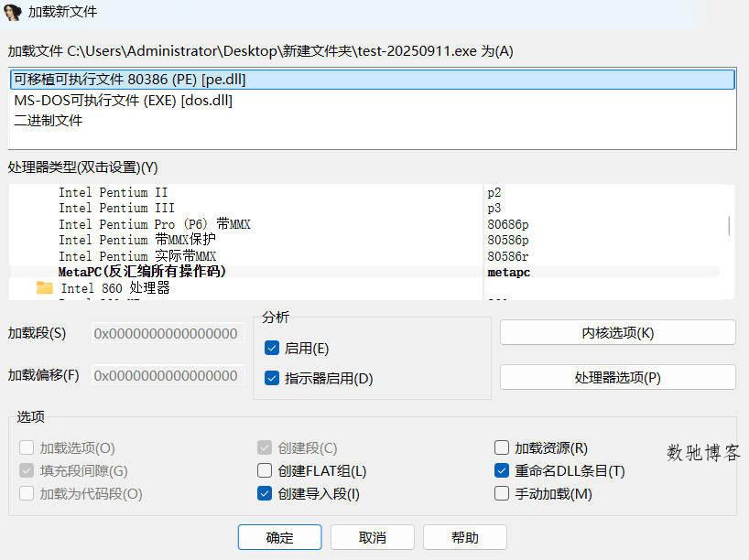This screenshot has height=560, width=749.
Task: Click the metapc processor code
Action: (x=509, y=272)
